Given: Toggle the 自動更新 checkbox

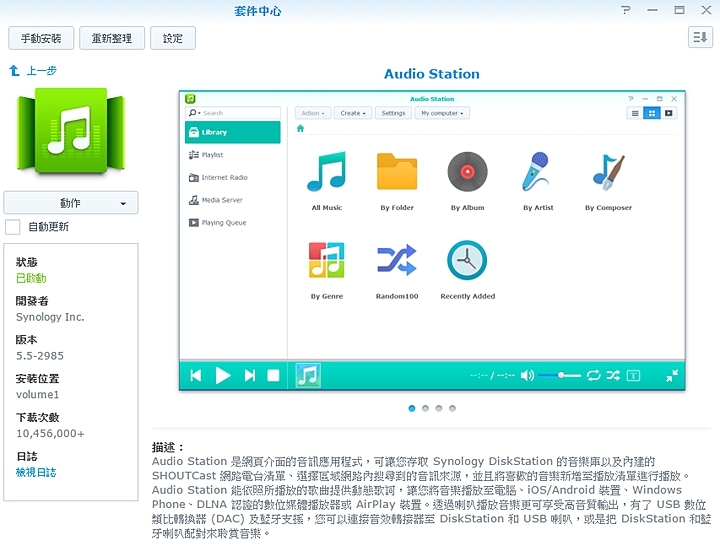Looking at the screenshot, I should pos(12,227).
